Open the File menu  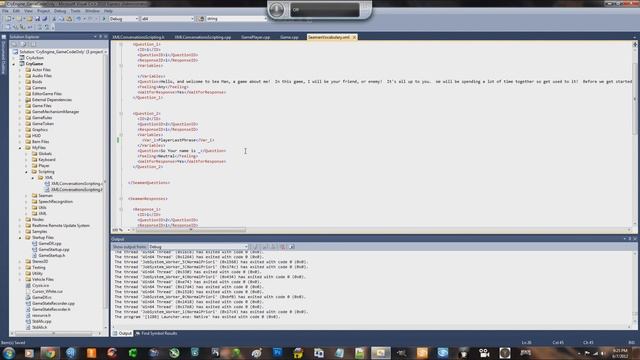coord(5,11)
